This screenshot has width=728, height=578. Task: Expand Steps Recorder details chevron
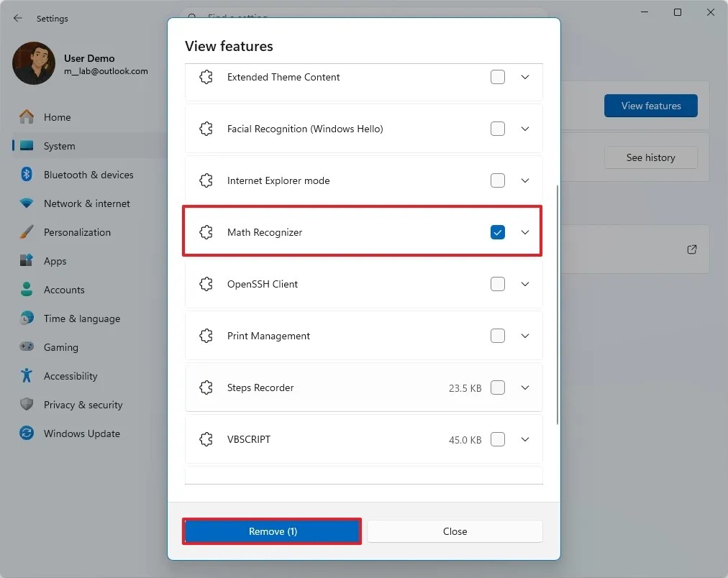525,387
